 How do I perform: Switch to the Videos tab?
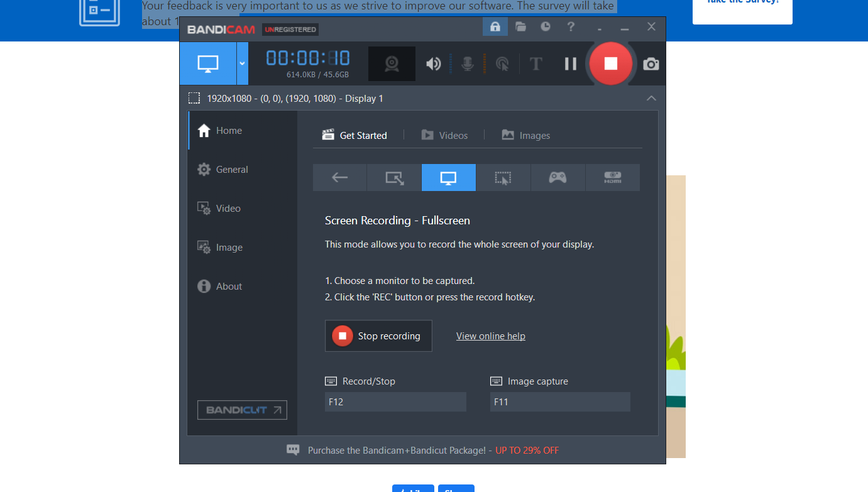point(444,135)
